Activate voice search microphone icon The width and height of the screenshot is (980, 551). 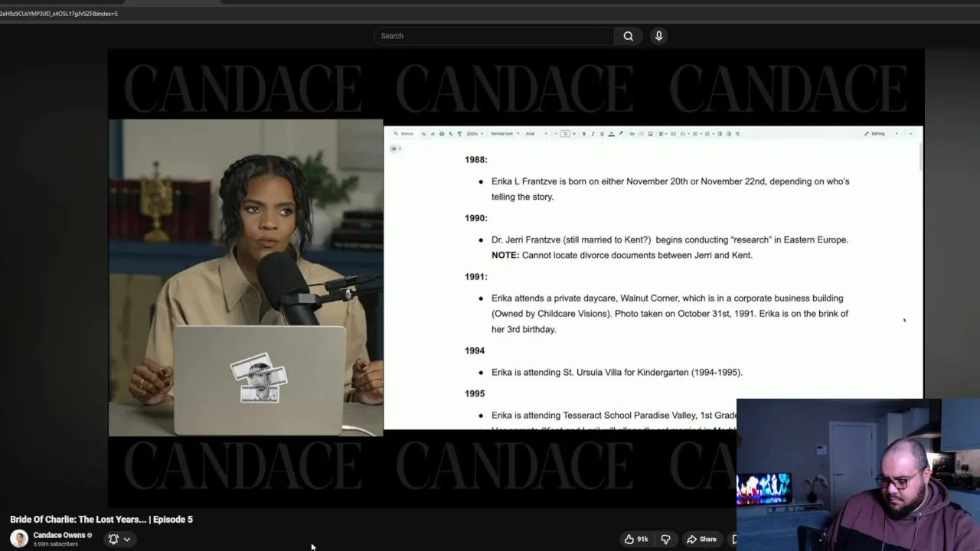coord(658,36)
